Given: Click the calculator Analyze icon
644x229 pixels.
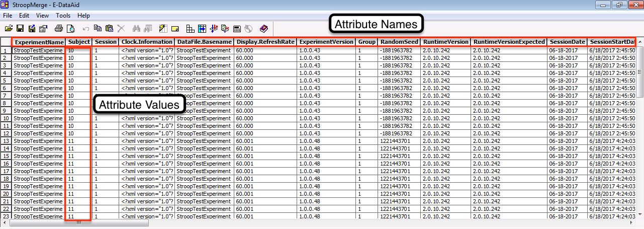Looking at the screenshot, I should pos(237,29).
